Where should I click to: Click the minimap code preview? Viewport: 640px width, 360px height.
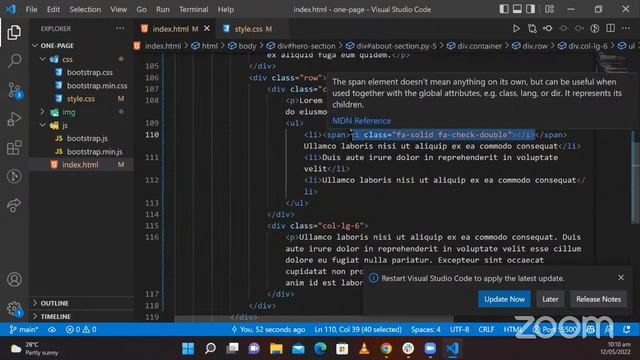coord(613,63)
